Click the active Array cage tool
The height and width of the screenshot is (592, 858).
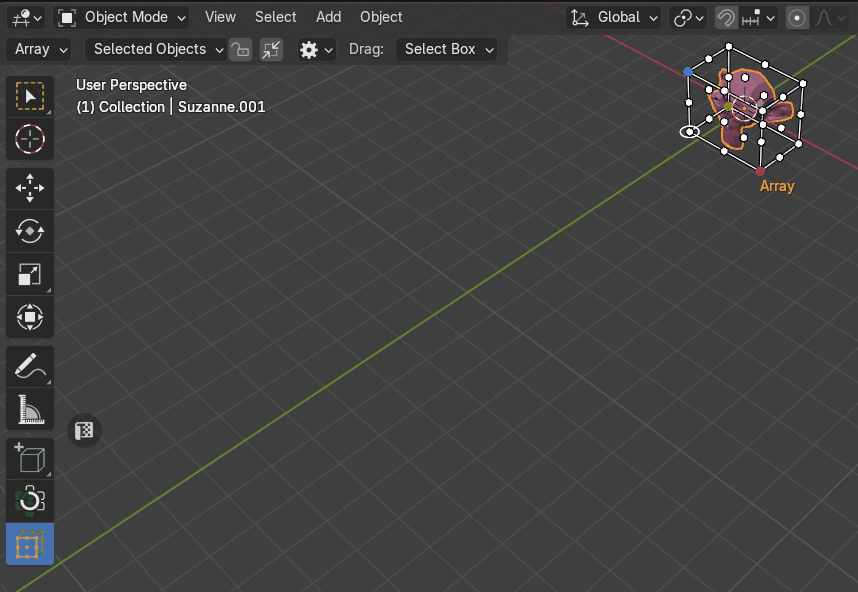30,544
